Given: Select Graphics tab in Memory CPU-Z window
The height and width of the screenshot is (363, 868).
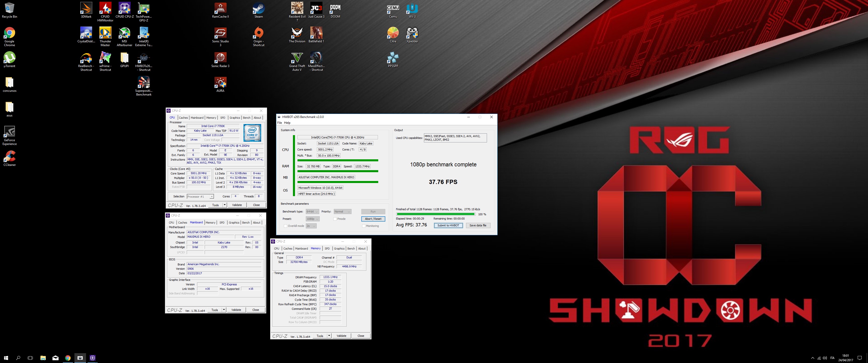Looking at the screenshot, I should pyautogui.click(x=339, y=249).
